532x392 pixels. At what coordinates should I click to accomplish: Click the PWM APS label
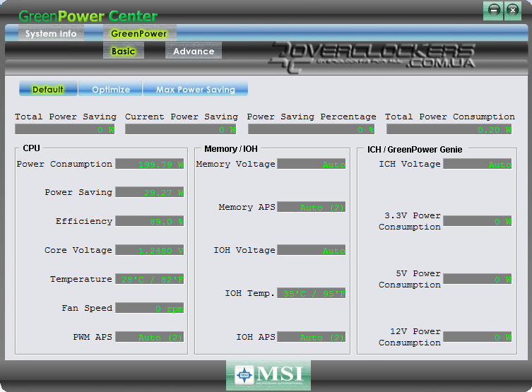click(93, 337)
